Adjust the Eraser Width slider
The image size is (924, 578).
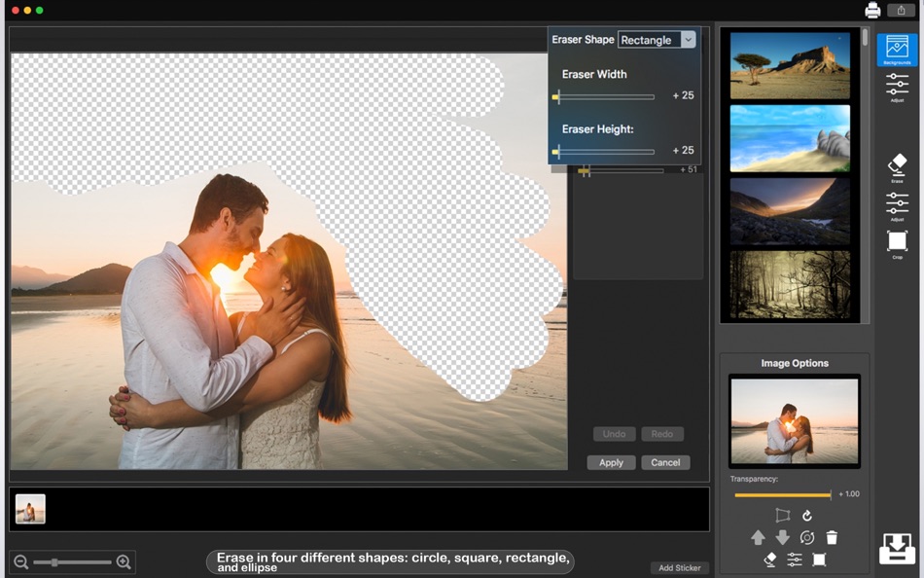click(x=603, y=96)
